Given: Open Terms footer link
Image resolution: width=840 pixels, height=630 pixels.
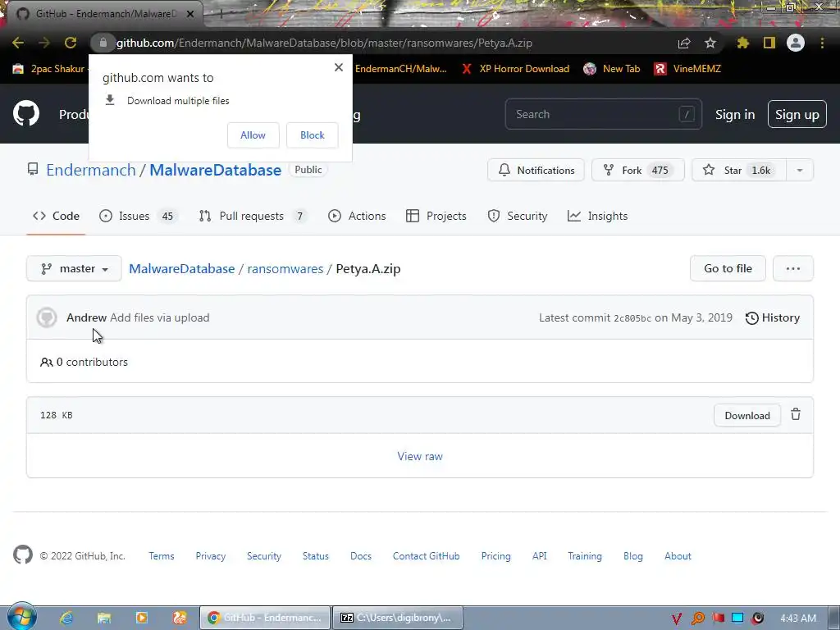Looking at the screenshot, I should click(x=162, y=556).
